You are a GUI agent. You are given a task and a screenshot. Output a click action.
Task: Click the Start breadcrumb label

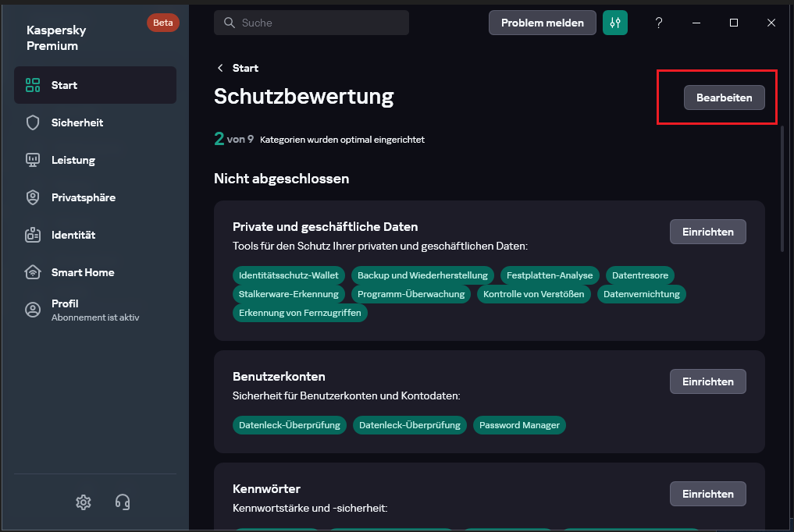click(x=245, y=68)
